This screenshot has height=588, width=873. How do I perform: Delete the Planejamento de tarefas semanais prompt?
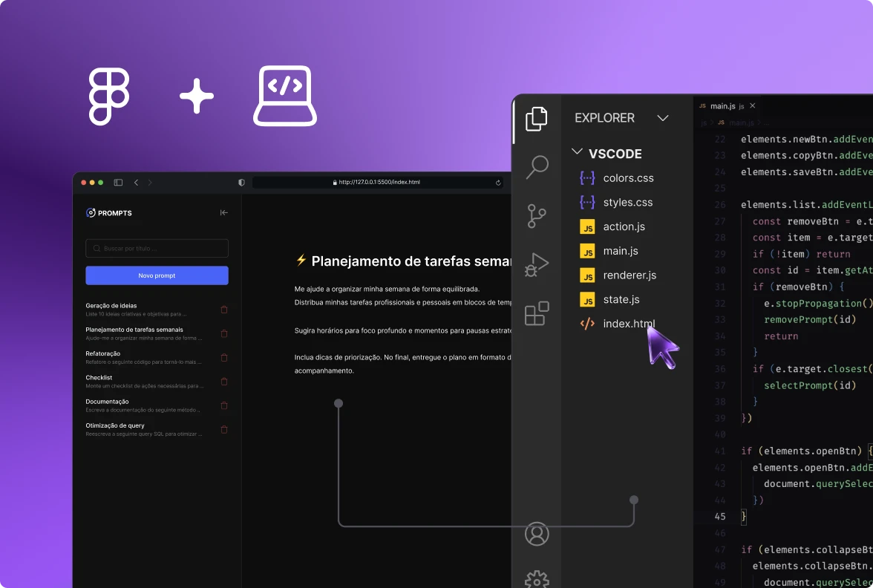coord(224,333)
